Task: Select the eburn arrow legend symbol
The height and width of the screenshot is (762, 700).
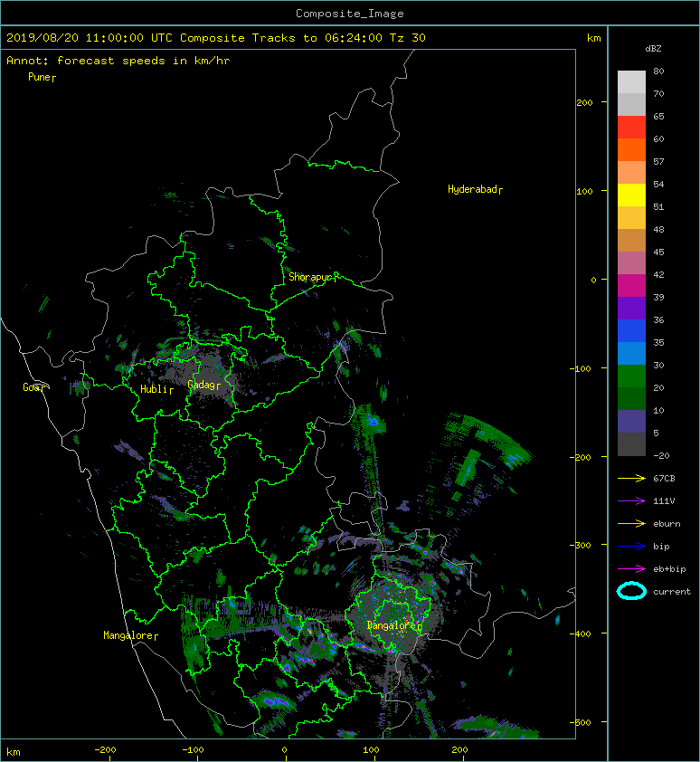Action: [631, 524]
